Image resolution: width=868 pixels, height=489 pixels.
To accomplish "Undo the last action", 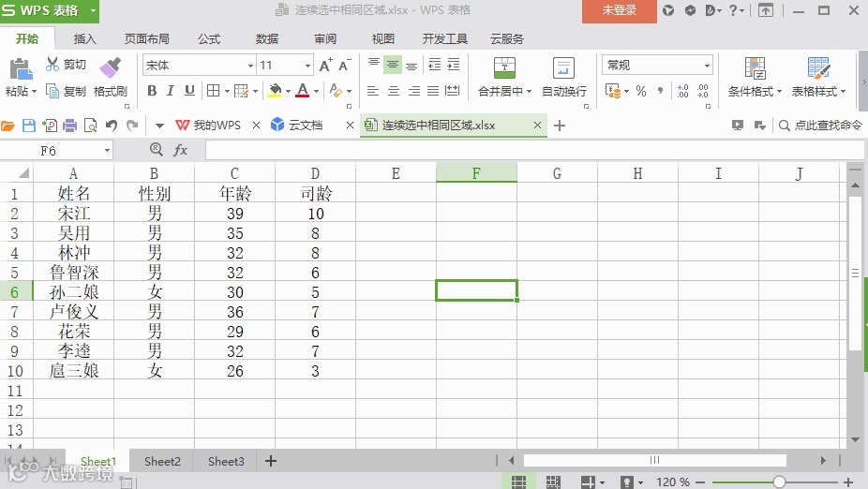I will click(x=112, y=126).
